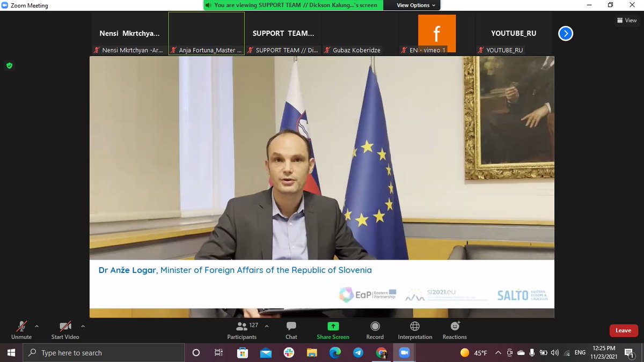The width and height of the screenshot is (644, 362).
Task: Switch the ENG input language
Action: (x=580, y=353)
